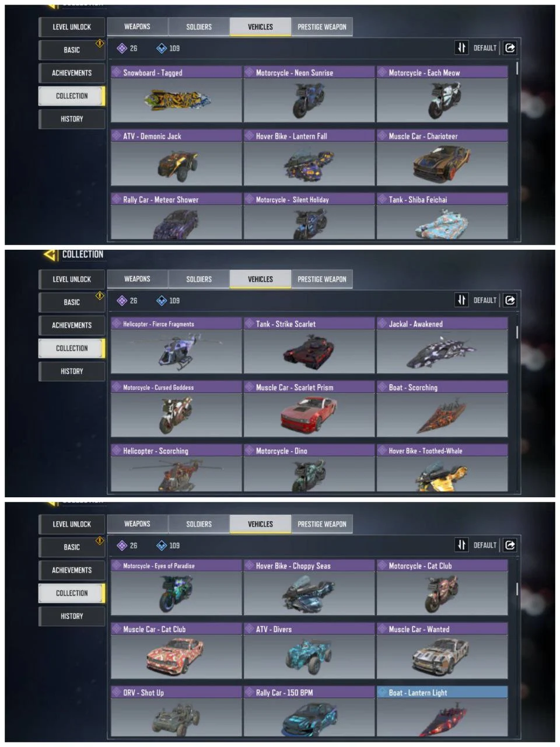Click the rarity icon next to ATV - Divers

point(249,629)
